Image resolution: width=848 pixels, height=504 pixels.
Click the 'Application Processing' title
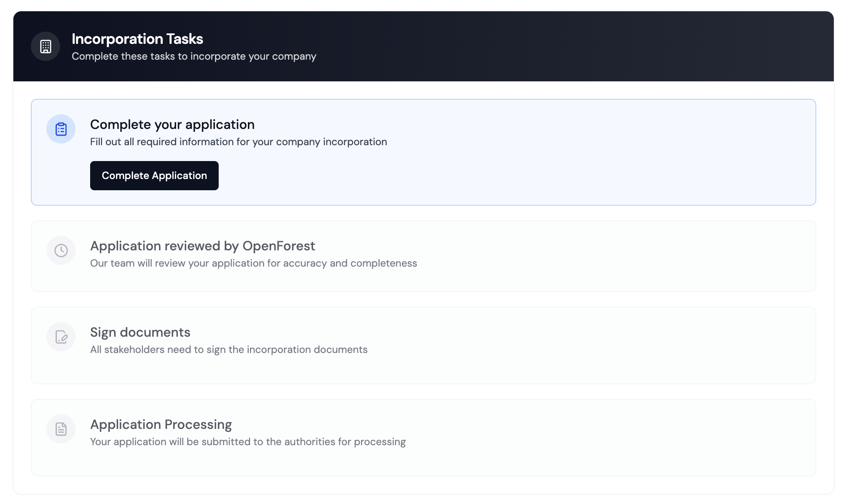[161, 424]
